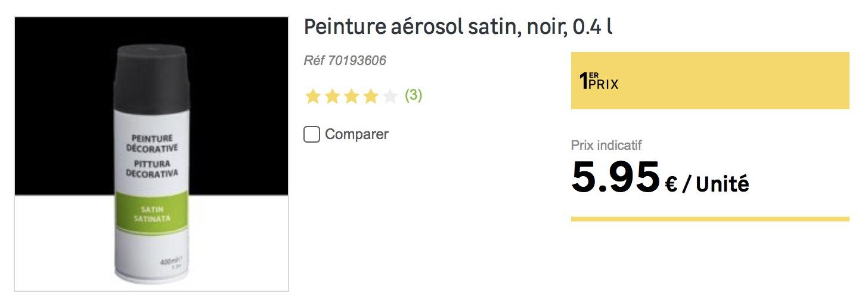Click the 5.95 price figure

[615, 178]
